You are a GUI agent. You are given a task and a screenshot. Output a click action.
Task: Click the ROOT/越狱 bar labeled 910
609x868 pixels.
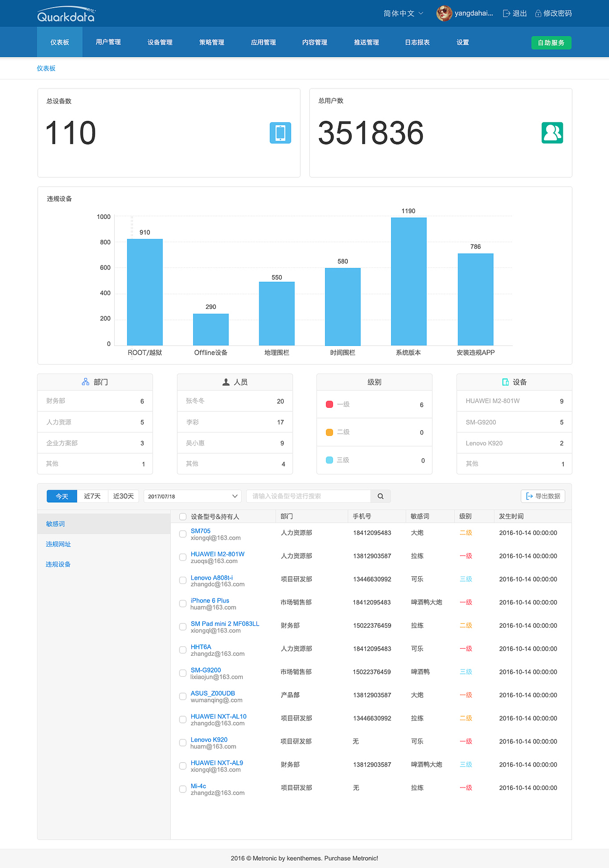(x=145, y=292)
